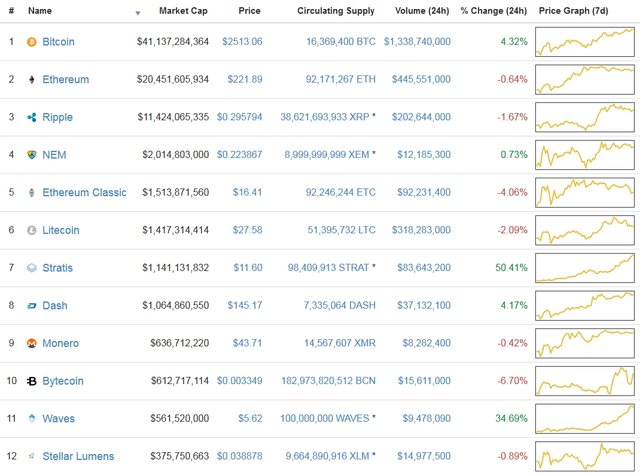Click the Ethereum diamond icon
The image size is (640, 475).
point(31,79)
